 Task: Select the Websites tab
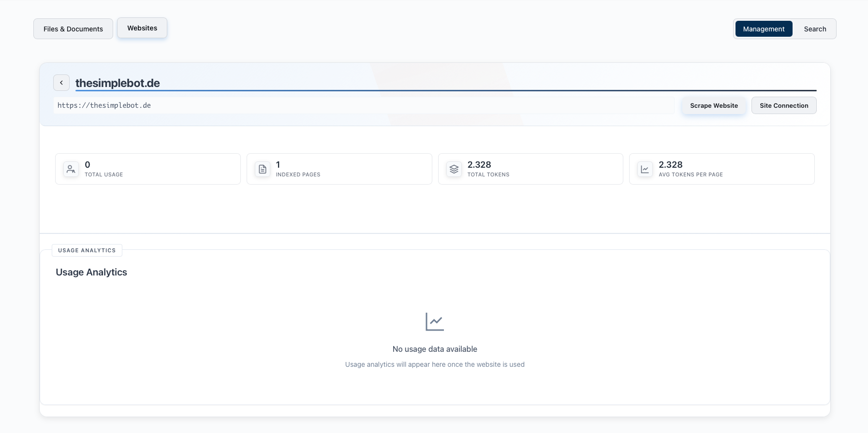pyautogui.click(x=142, y=28)
